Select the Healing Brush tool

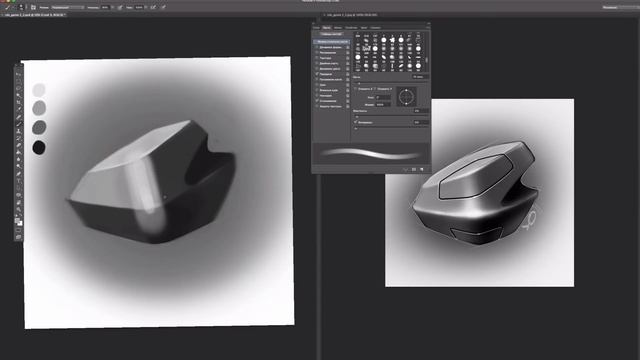18,118
